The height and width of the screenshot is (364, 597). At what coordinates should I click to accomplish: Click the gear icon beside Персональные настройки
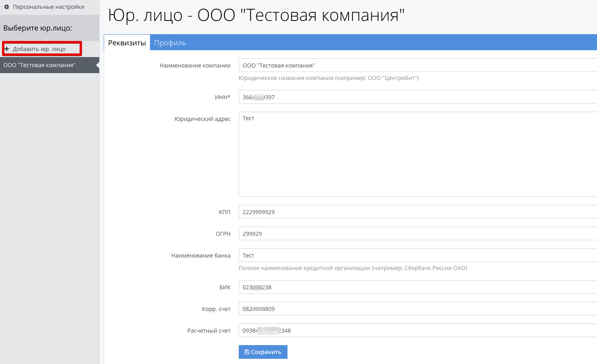tap(6, 7)
